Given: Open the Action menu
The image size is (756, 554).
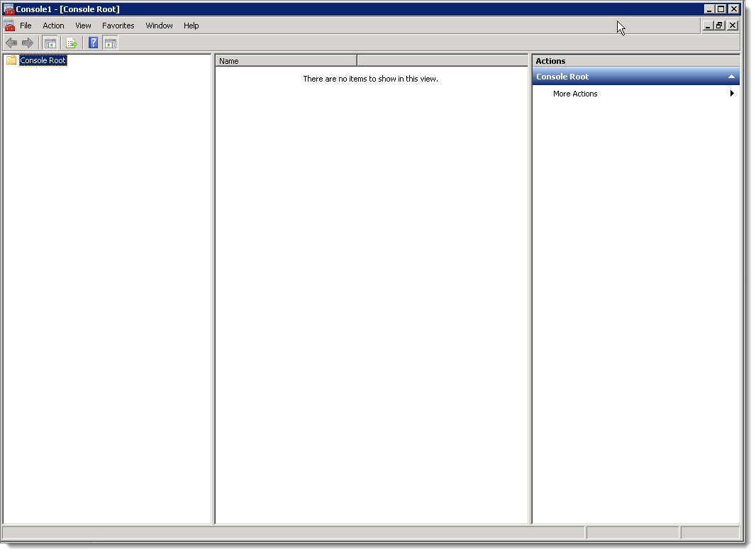Looking at the screenshot, I should (53, 26).
